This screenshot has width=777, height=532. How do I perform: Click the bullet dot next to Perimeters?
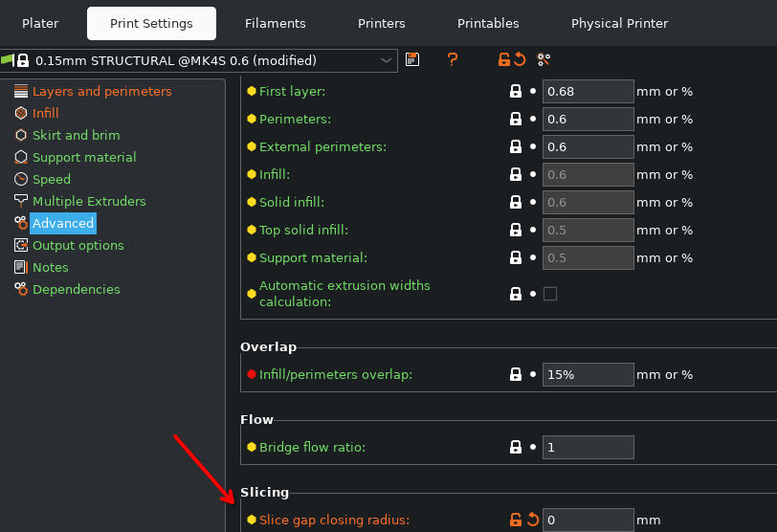(533, 119)
